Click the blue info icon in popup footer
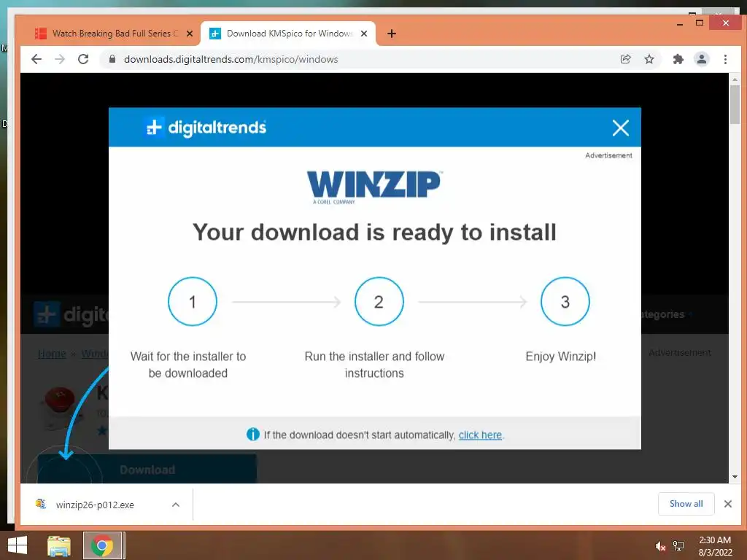Viewport: 747px width, 560px height. tap(253, 435)
